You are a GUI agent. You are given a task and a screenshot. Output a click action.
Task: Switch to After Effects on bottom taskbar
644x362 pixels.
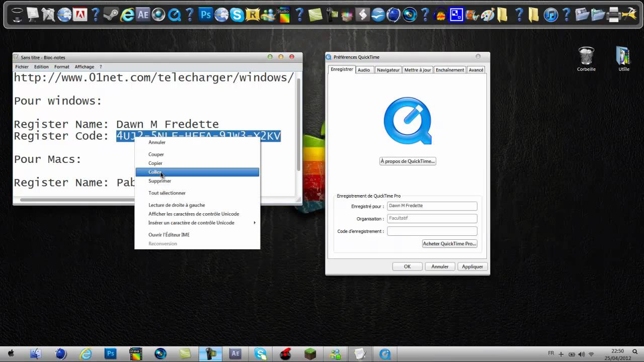click(235, 353)
